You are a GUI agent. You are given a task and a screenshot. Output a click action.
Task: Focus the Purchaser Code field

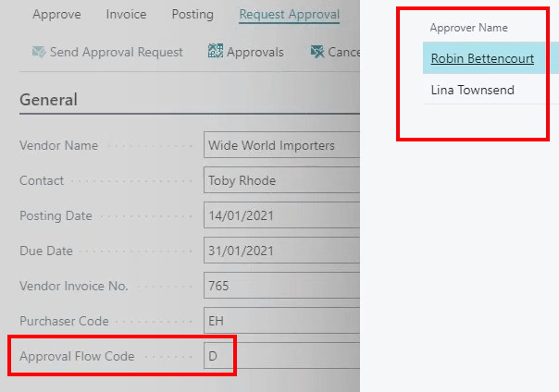pos(281,321)
